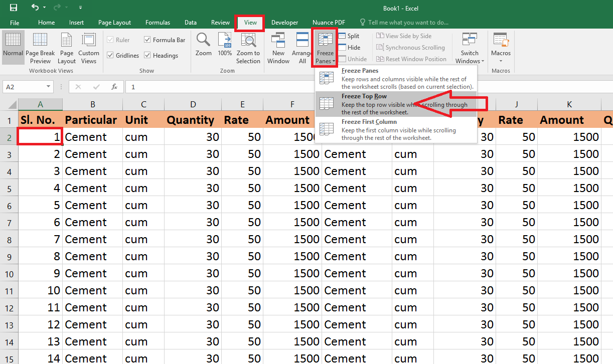Select cell A2 containing value 1
This screenshot has width=613, height=364.
(40, 136)
